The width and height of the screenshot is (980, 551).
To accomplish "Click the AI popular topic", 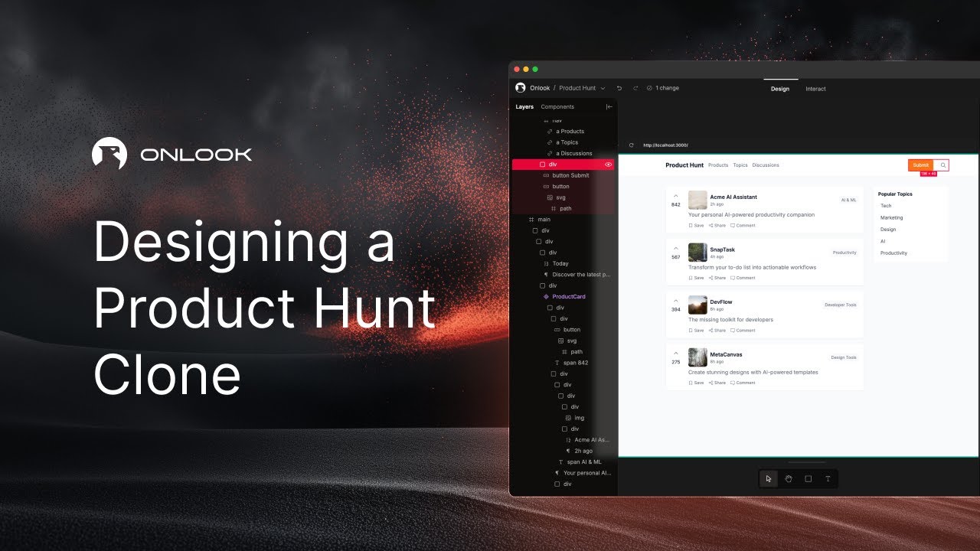I will click(x=883, y=241).
